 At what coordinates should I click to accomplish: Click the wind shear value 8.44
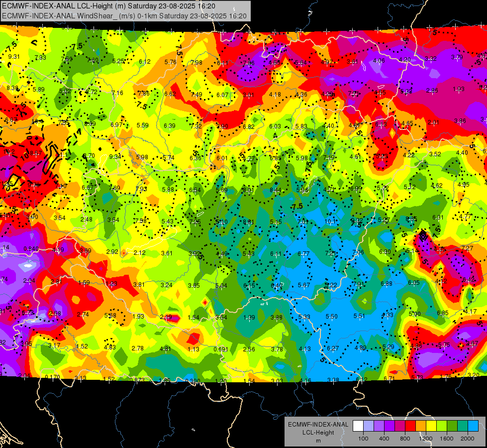pyautogui.click(x=275, y=190)
